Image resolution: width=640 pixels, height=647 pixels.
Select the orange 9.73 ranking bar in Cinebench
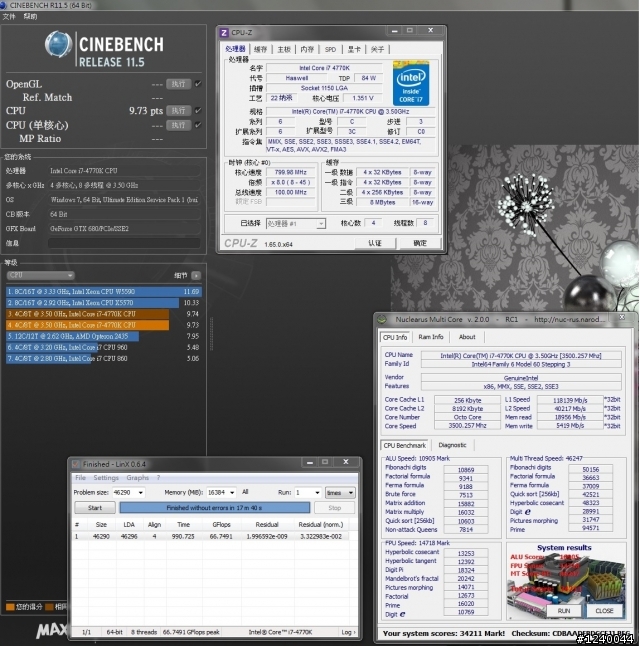[x=87, y=325]
